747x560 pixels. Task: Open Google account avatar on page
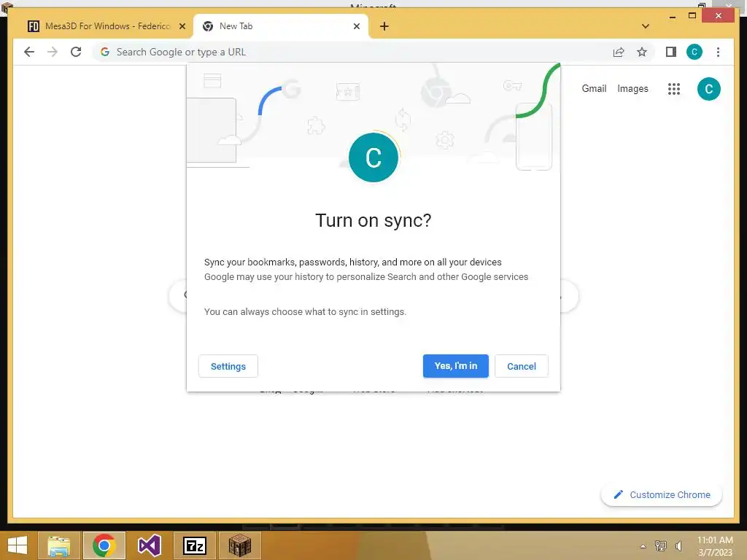point(708,88)
